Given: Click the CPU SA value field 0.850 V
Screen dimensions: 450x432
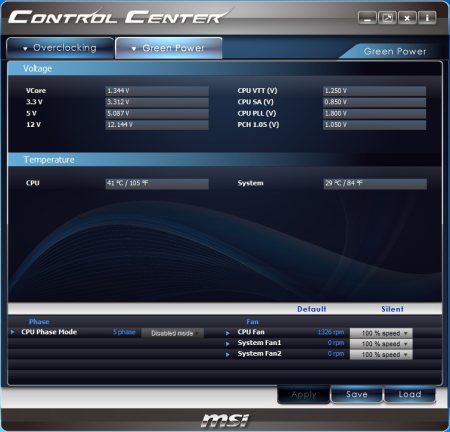Looking at the screenshot, I should [x=374, y=102].
